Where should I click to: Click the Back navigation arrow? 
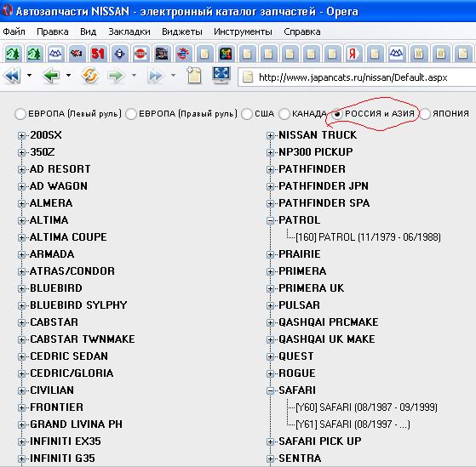[x=51, y=76]
